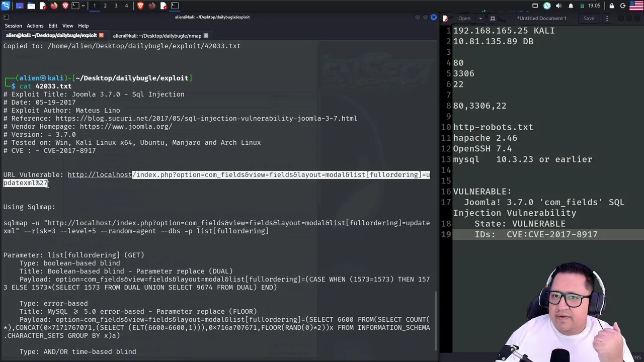
Task: Launch Firefox from the panel launchers
Action: 54,6
